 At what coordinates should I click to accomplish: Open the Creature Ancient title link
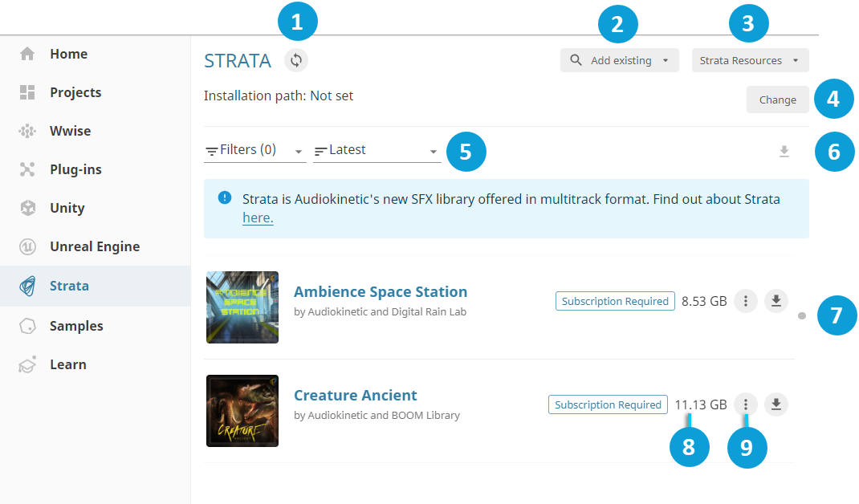click(356, 395)
